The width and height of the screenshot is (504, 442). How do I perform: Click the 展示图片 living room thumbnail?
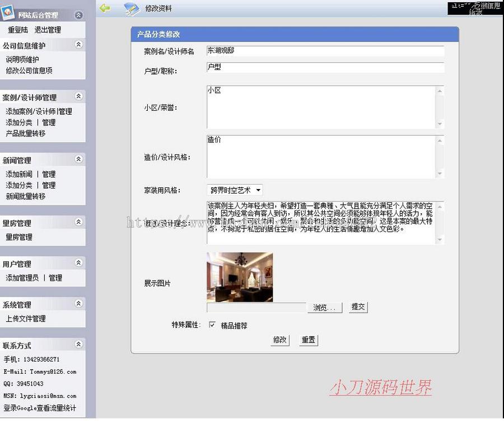pos(239,276)
